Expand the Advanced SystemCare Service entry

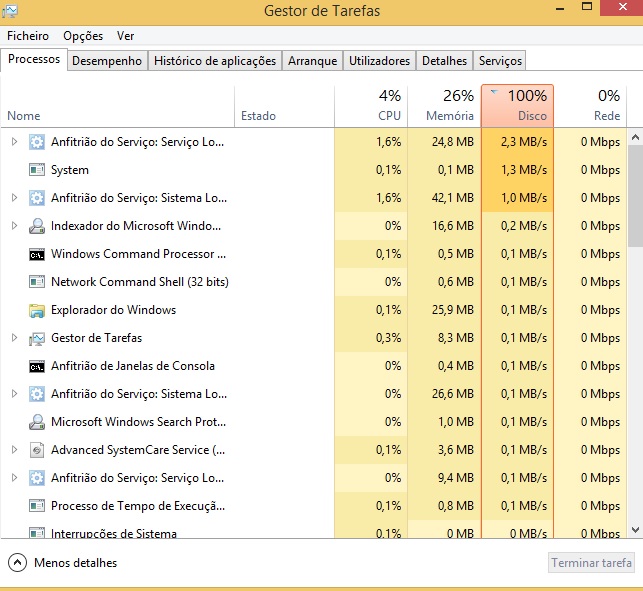coord(14,450)
